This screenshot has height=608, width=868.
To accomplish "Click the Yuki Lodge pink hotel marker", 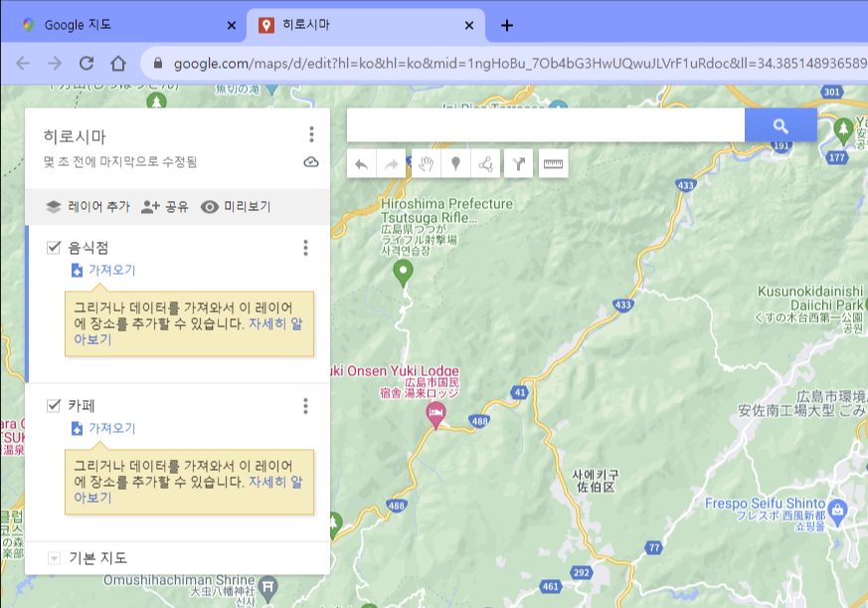I will 435,415.
